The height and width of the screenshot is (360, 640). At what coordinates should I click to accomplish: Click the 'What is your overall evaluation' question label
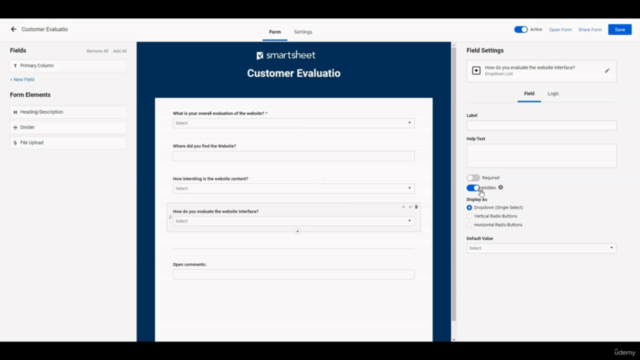(x=218, y=113)
